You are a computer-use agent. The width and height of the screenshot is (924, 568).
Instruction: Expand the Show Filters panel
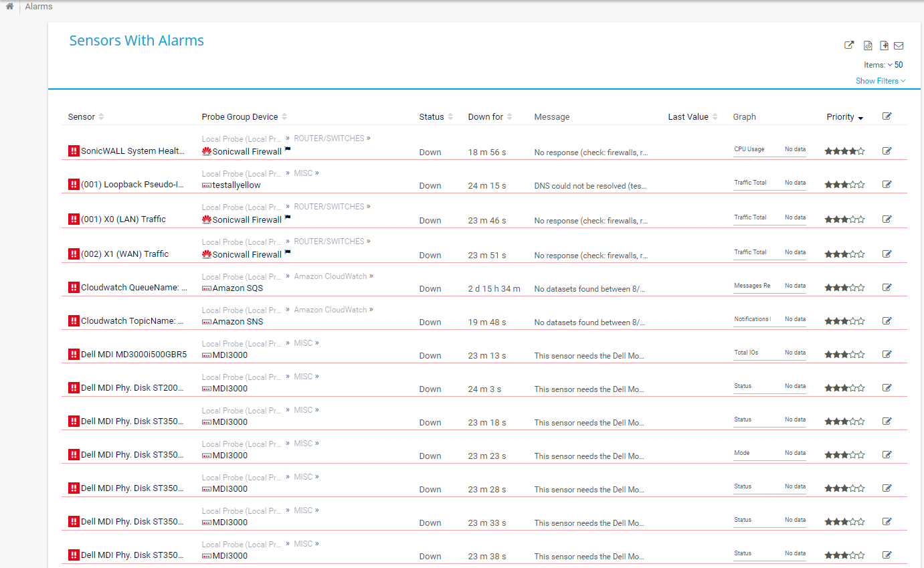[x=881, y=81]
